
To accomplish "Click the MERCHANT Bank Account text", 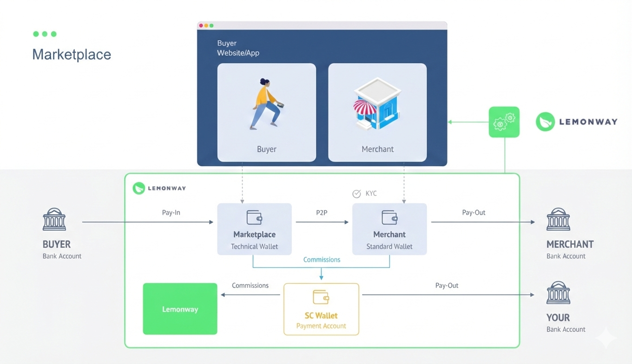I will coord(570,250).
